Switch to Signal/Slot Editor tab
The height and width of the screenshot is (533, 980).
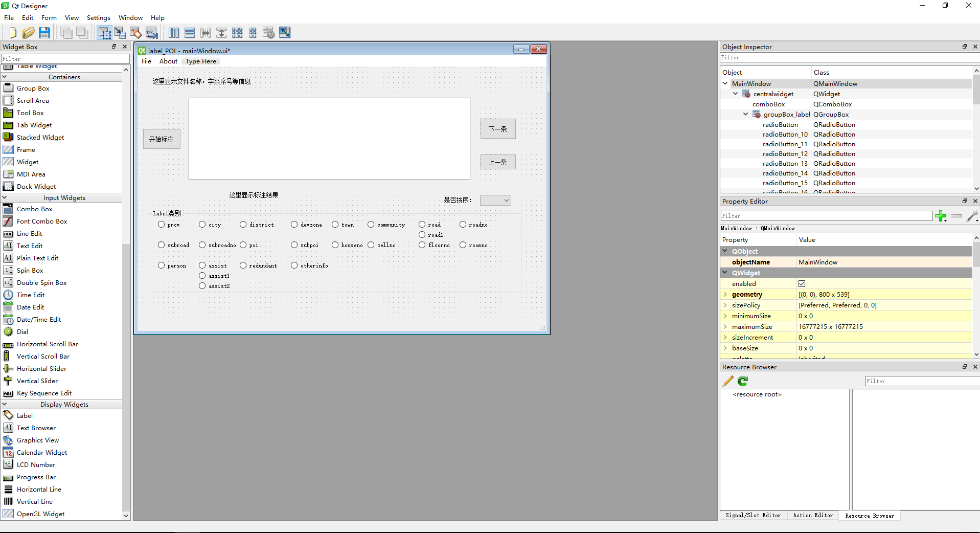(753, 516)
